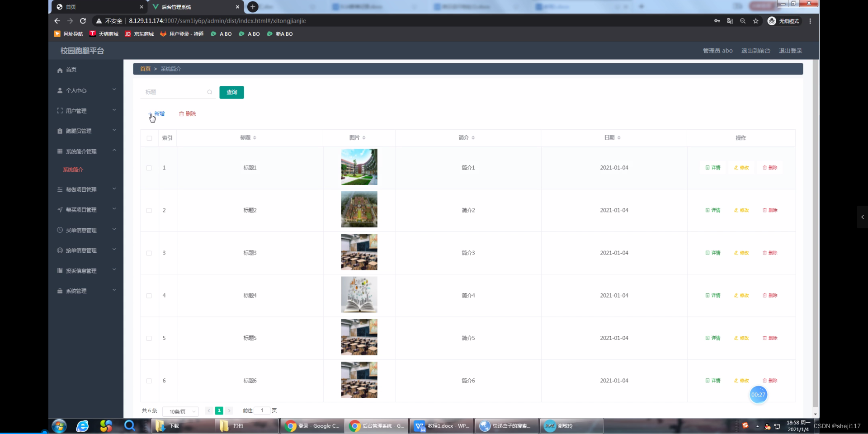Viewport: 868px width, 434px height.
Task: Click the 查询 search button
Action: click(232, 92)
